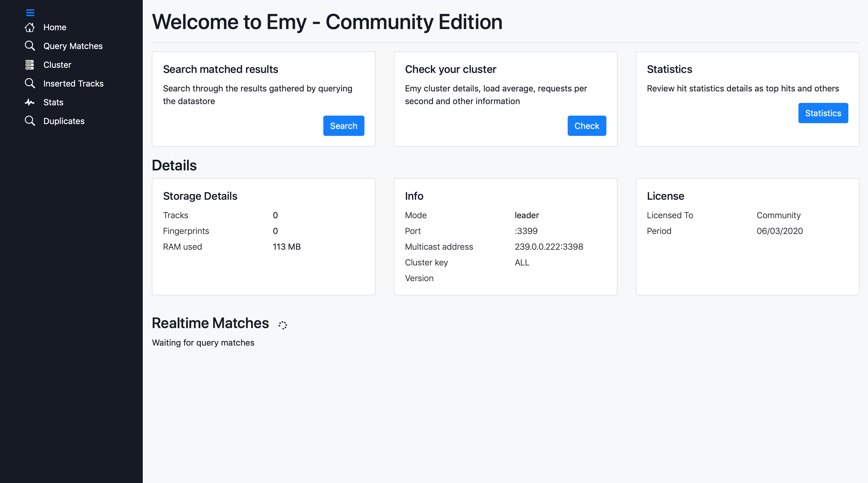Click the Cluster server icon
Viewport: 868px width, 483px height.
coord(30,65)
